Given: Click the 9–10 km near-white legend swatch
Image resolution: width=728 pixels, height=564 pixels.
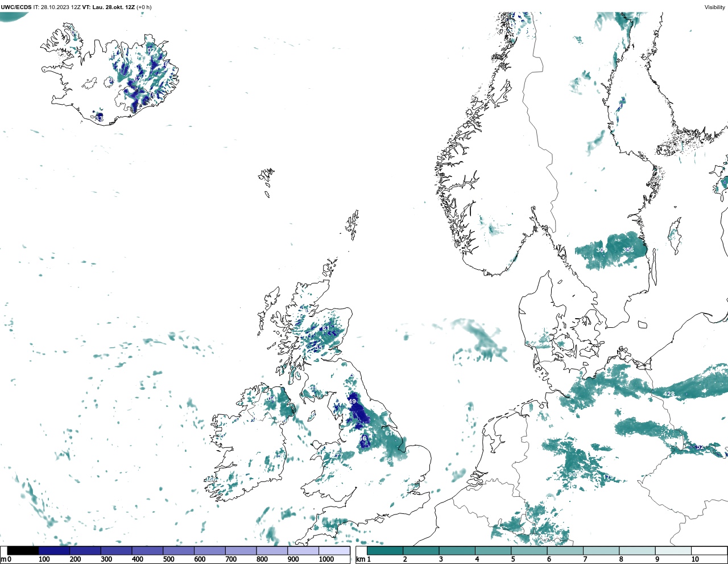Looking at the screenshot, I should coord(673,551).
